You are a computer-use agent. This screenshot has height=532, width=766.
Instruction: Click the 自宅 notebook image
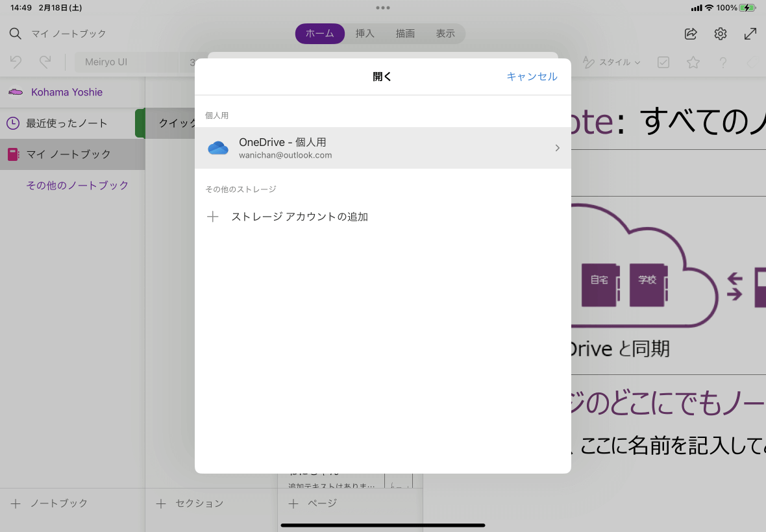(x=600, y=285)
